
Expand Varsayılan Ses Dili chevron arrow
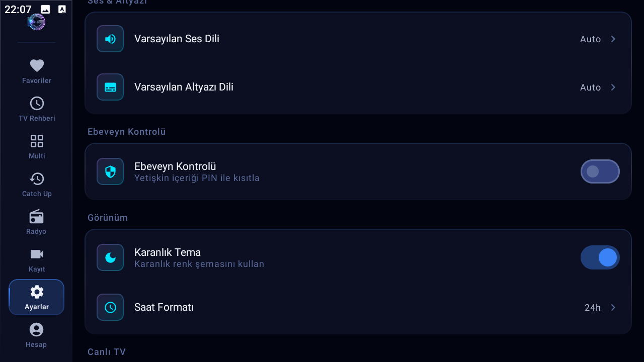613,39
